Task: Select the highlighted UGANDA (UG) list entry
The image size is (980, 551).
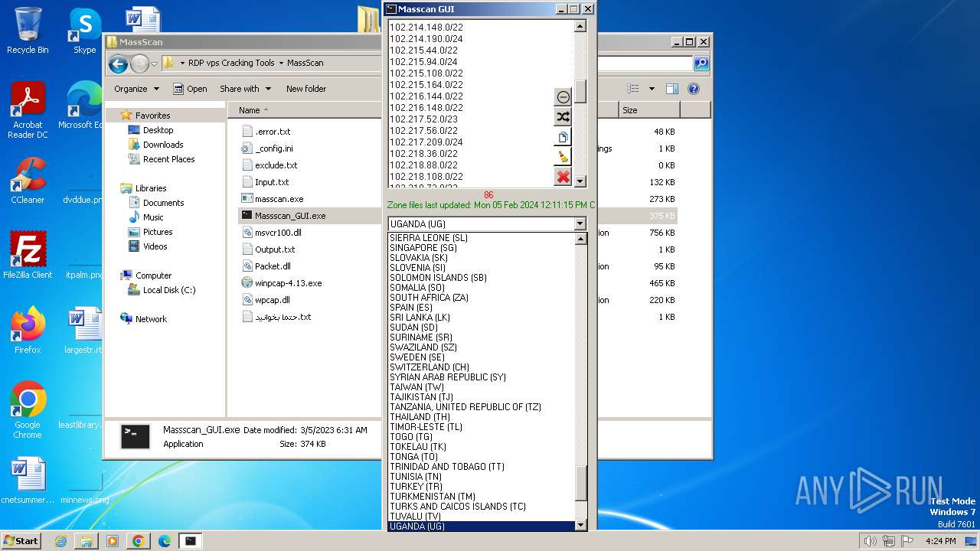Action: [x=482, y=527]
